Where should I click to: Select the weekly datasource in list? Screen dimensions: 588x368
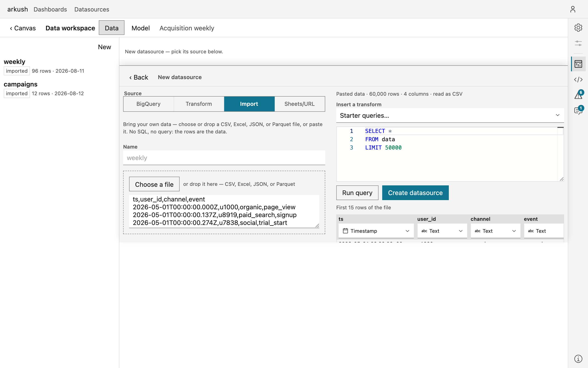59,66
